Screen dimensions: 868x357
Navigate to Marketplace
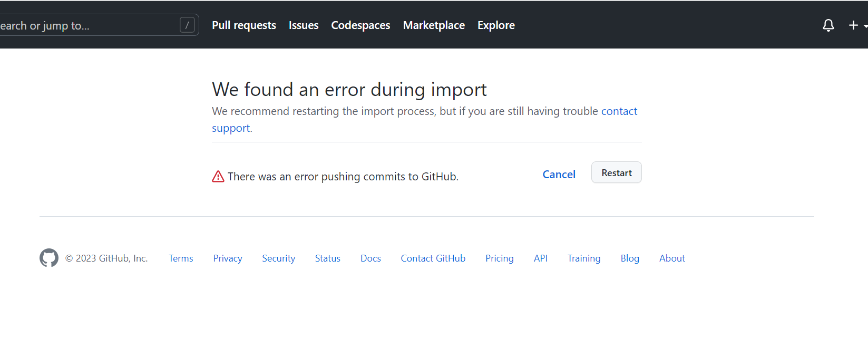click(x=433, y=25)
